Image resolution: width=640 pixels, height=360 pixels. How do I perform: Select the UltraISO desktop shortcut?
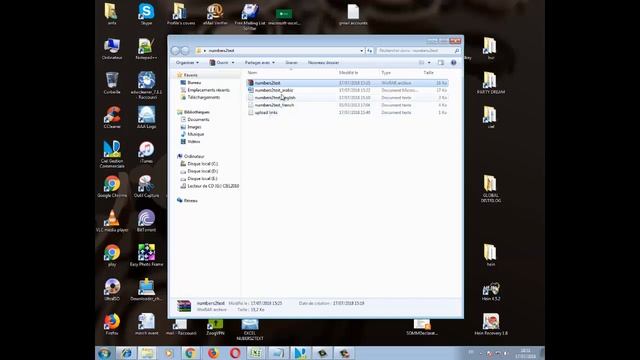[x=112, y=290]
